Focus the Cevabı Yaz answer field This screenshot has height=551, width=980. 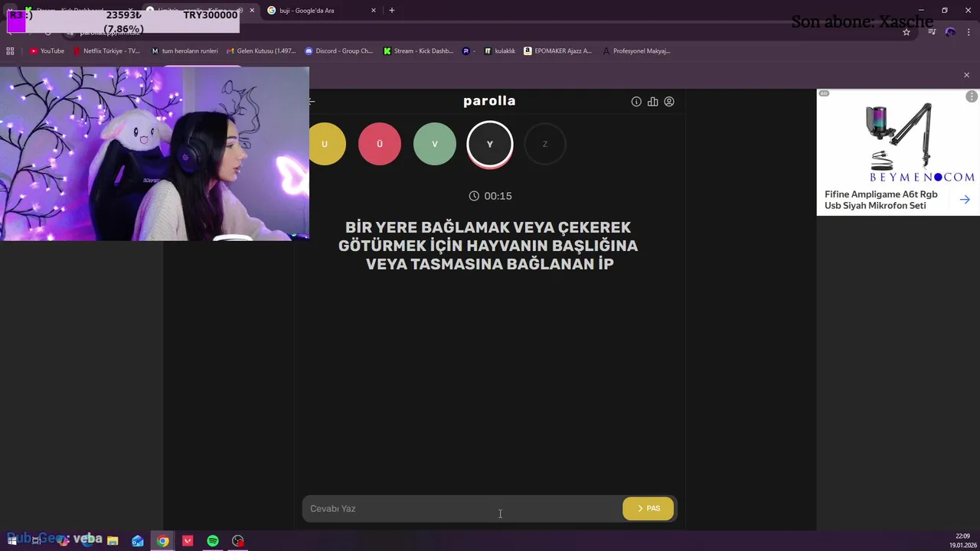click(x=462, y=508)
